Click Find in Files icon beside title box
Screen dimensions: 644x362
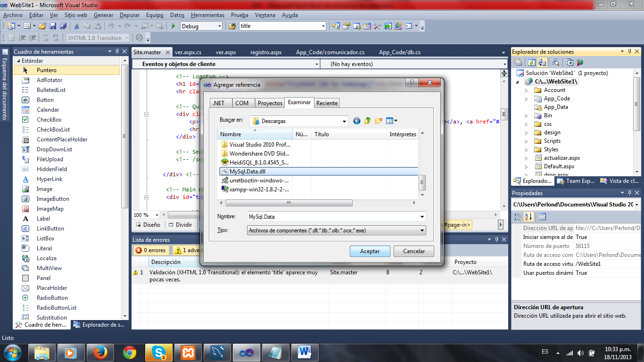232,26
